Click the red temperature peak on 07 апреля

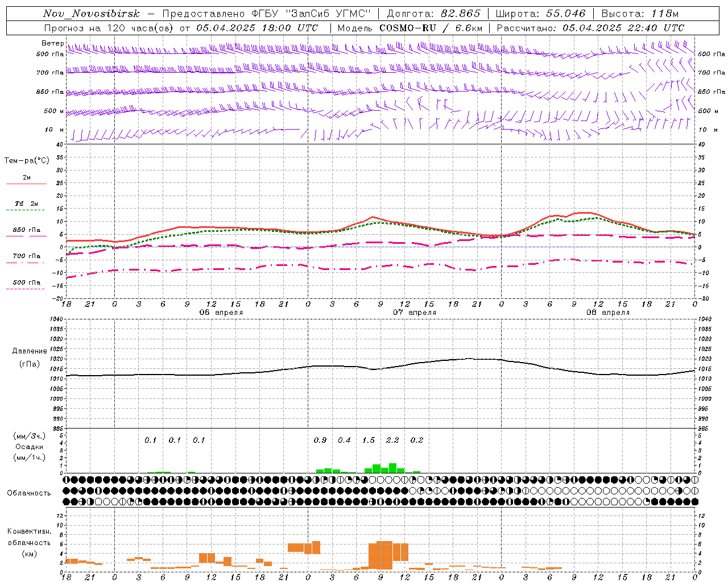(x=372, y=217)
